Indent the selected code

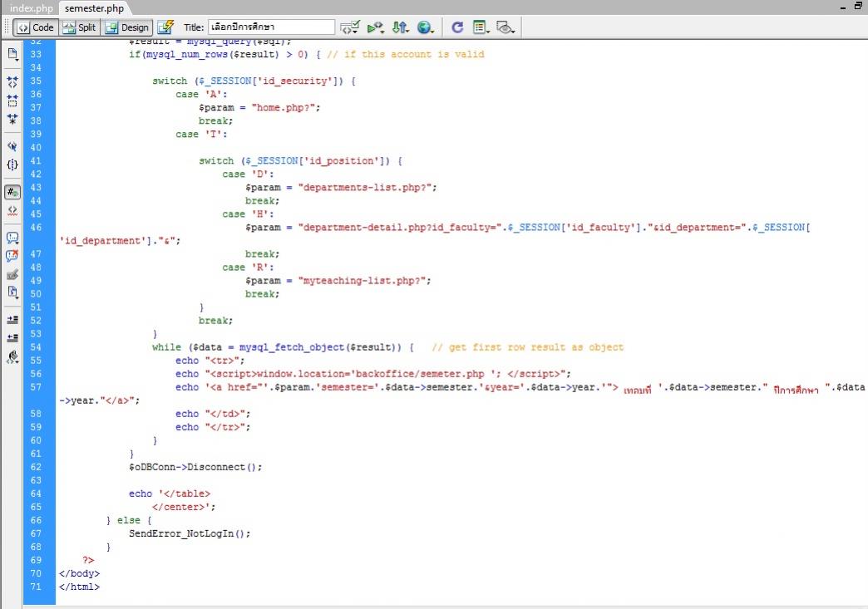coord(12,320)
